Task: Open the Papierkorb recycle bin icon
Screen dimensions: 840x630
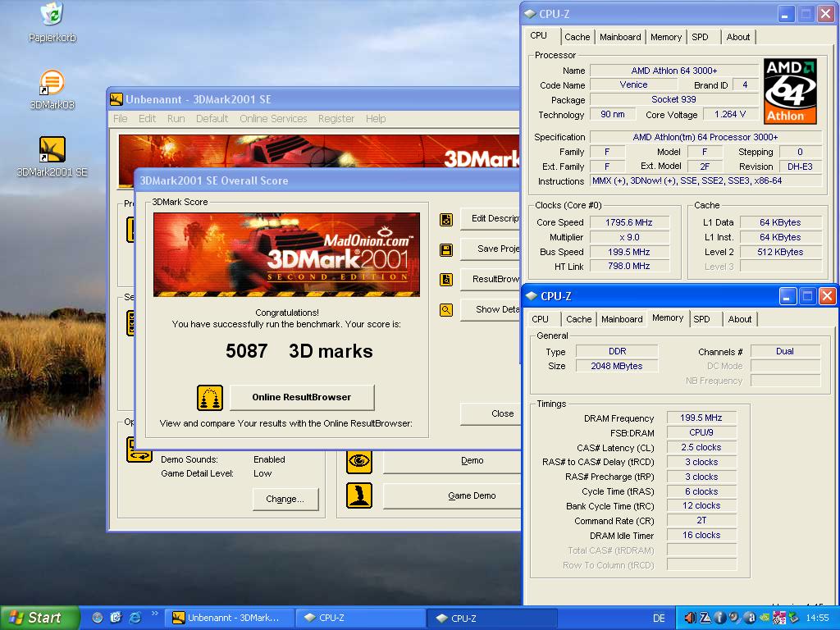Action: click(52, 21)
